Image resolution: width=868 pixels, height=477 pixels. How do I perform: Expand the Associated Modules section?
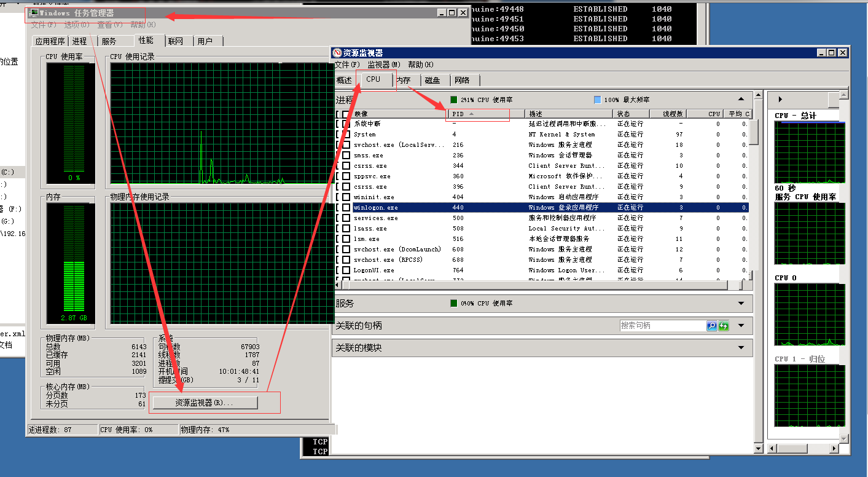click(741, 347)
